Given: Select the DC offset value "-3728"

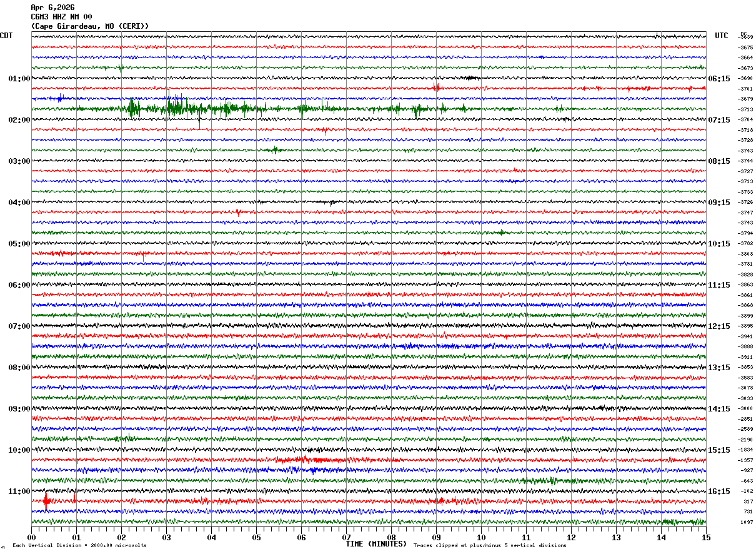Looking at the screenshot, I should (x=745, y=140).
